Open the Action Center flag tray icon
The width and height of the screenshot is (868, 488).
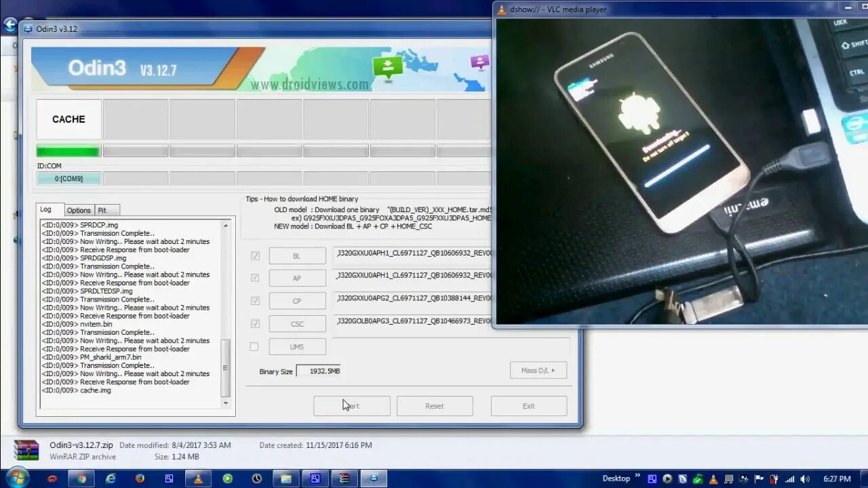759,479
